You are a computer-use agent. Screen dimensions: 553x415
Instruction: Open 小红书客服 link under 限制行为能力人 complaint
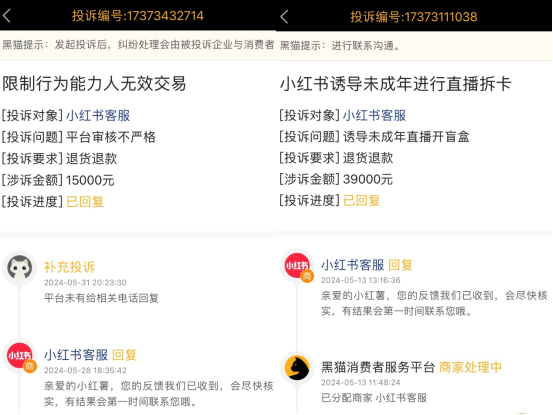[98, 116]
